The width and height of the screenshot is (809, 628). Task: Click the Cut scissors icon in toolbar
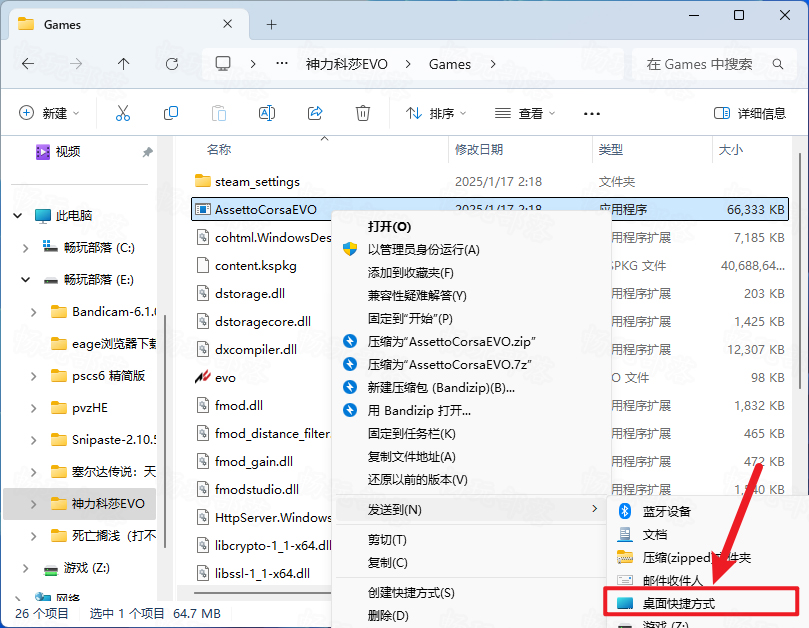(123, 113)
